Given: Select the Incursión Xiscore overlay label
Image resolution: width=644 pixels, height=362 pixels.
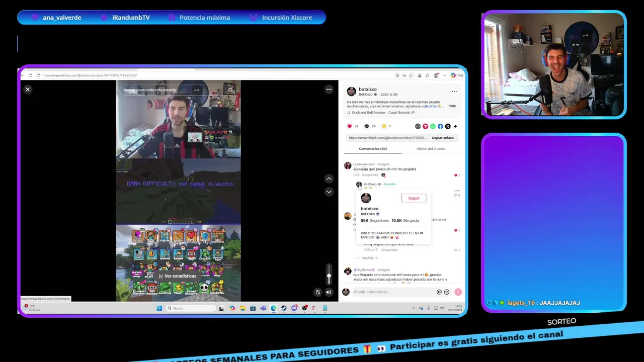Looking at the screenshot, I should coord(287,18).
